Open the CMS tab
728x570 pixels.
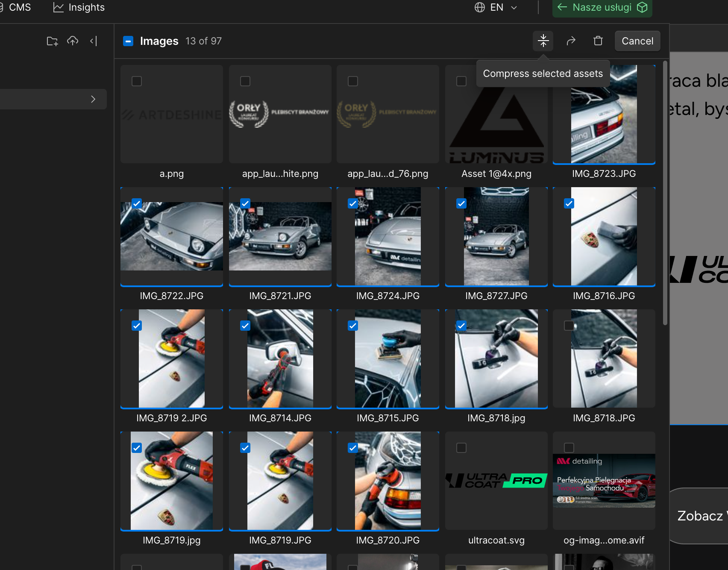20,8
